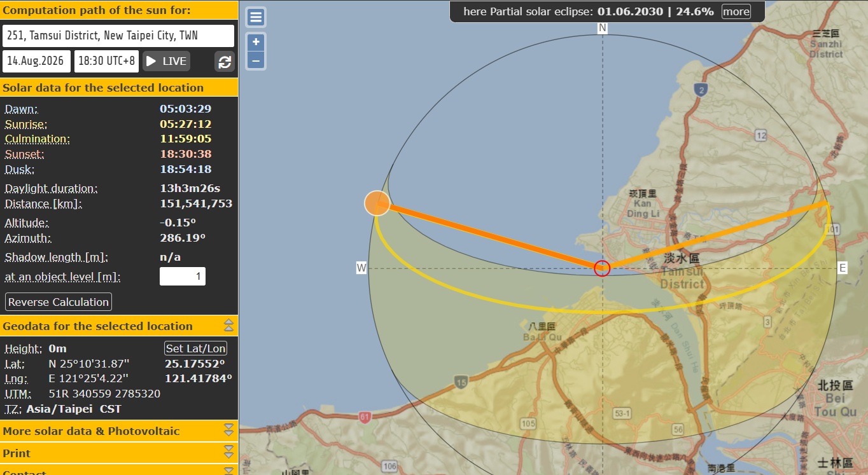
Task: Click the Dusk label
Action: point(19,169)
